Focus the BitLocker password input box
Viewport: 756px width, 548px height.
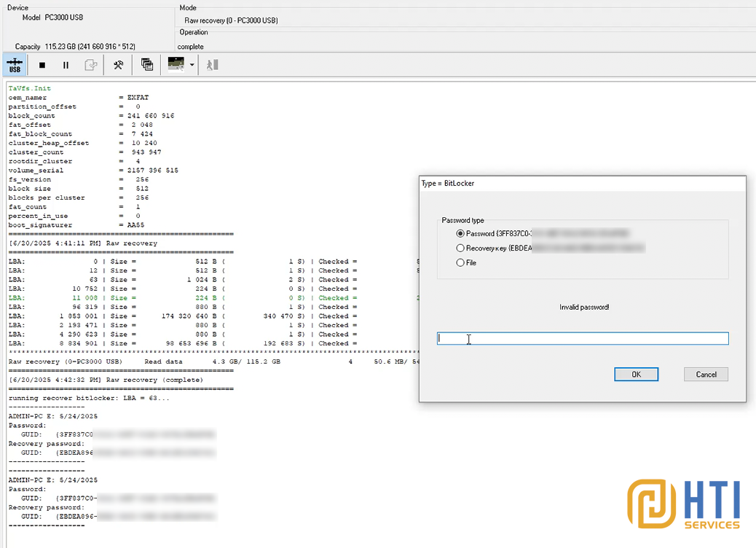583,338
